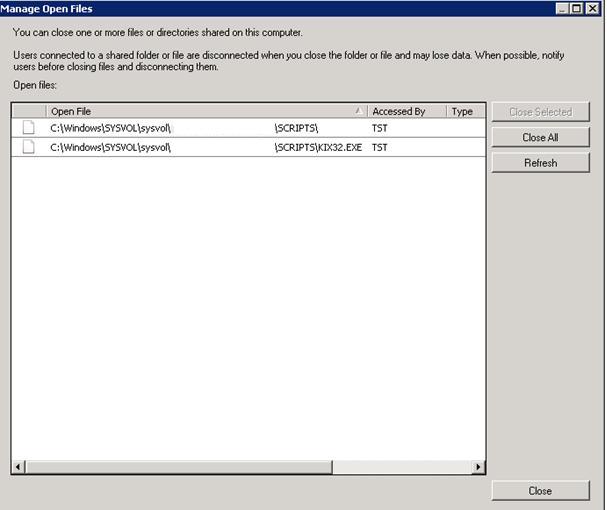The height and width of the screenshot is (510, 607).
Task: Sort list by Open File column
Action: 200,111
